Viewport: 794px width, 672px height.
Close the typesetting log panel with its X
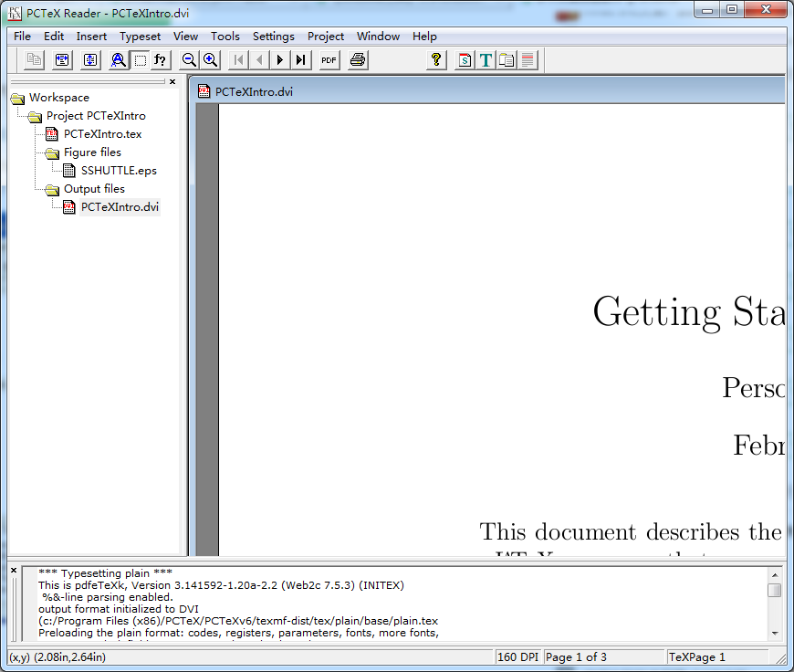pos(14,570)
